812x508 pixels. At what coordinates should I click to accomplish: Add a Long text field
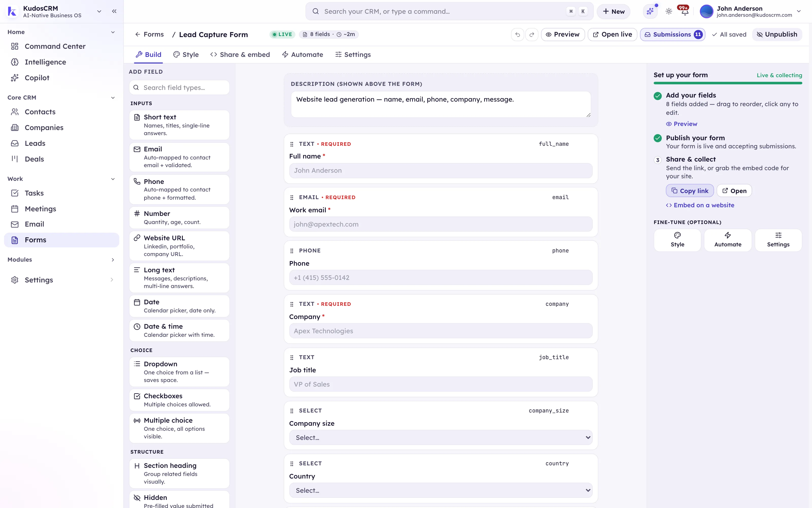(x=179, y=278)
